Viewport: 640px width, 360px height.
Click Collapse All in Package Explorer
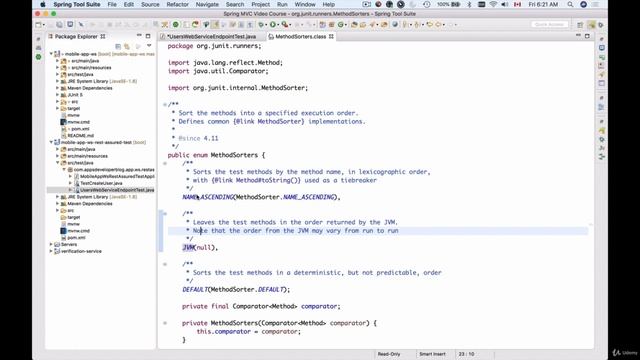[x=118, y=46]
